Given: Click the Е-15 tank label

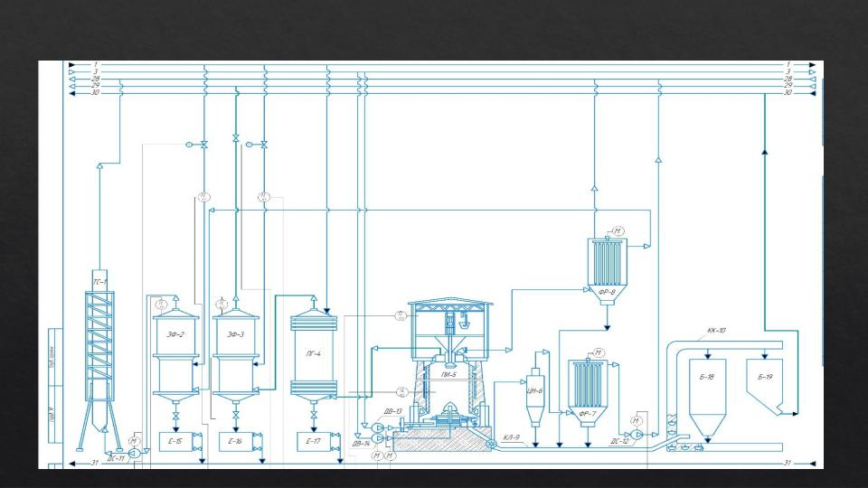Looking at the screenshot, I should [x=175, y=441].
